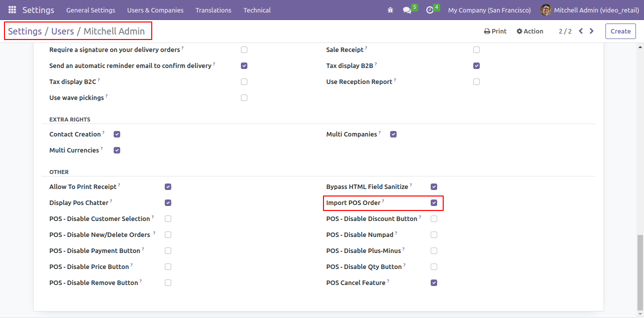
Task: Click Mitchell Admin avatar picture
Action: pos(546,10)
